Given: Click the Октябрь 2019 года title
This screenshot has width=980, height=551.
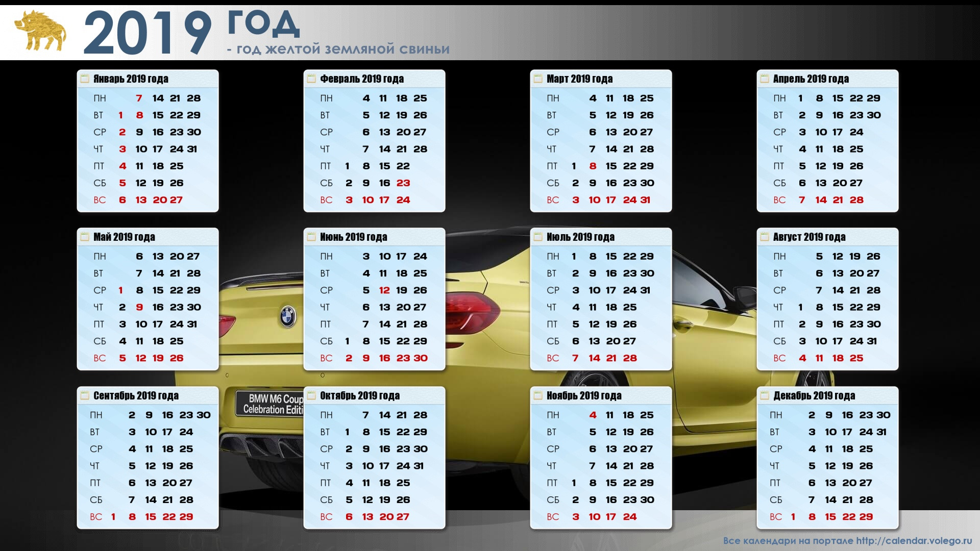Looking at the screenshot, I should tap(360, 395).
